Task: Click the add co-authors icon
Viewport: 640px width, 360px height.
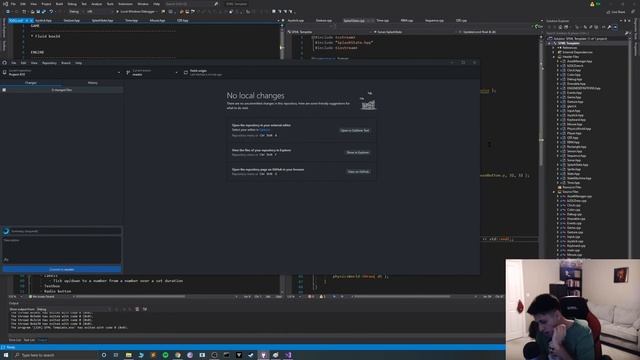Action: click(x=6, y=260)
